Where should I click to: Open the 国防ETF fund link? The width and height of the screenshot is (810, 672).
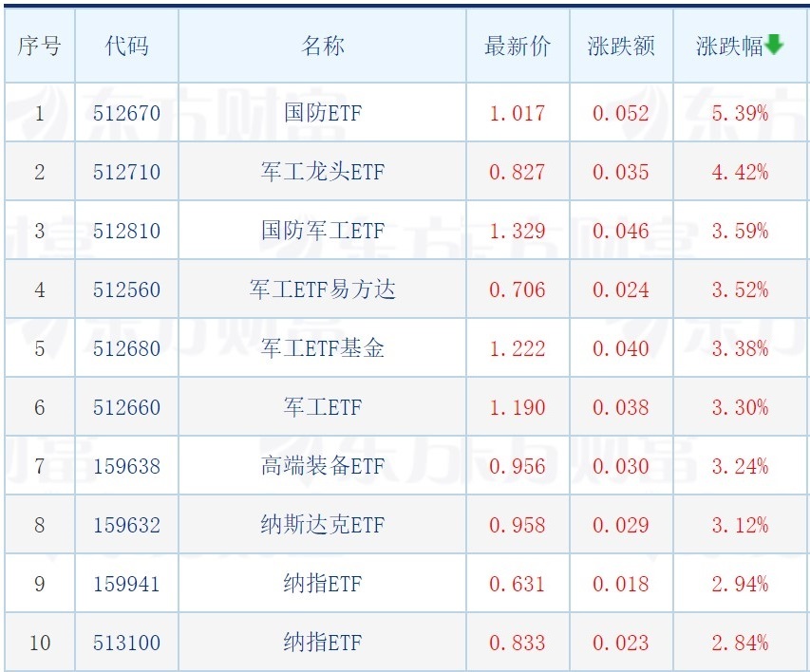(x=322, y=113)
